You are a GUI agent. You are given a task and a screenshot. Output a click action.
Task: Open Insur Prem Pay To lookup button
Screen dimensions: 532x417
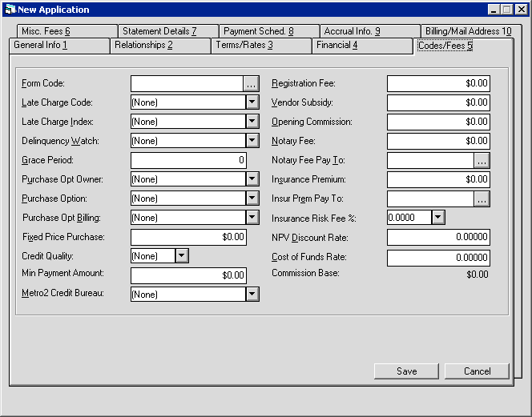click(x=482, y=198)
